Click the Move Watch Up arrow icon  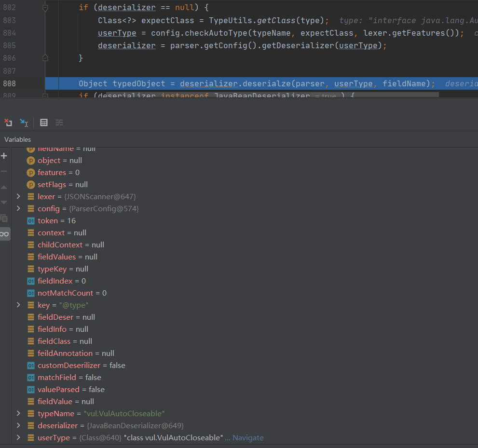[x=4, y=187]
